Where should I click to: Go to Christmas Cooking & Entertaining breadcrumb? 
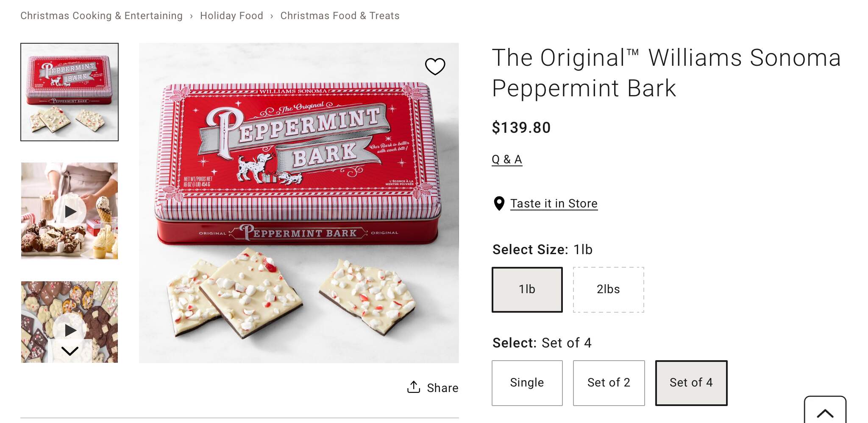[101, 16]
